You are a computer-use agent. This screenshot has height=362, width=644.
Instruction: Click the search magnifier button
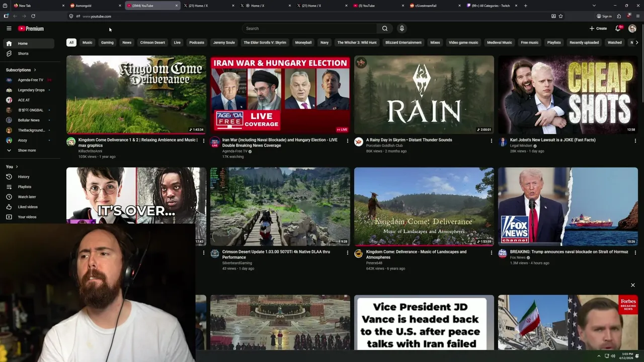tap(385, 29)
